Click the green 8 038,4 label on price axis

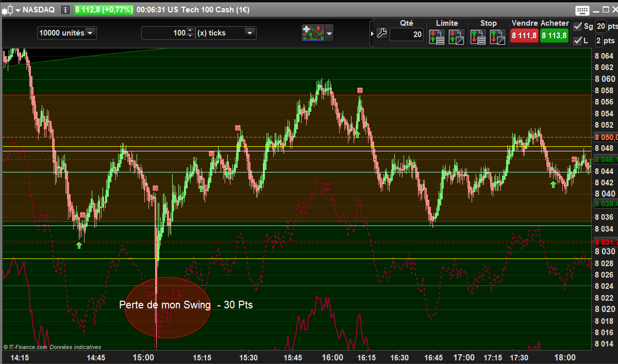pyautogui.click(x=606, y=204)
